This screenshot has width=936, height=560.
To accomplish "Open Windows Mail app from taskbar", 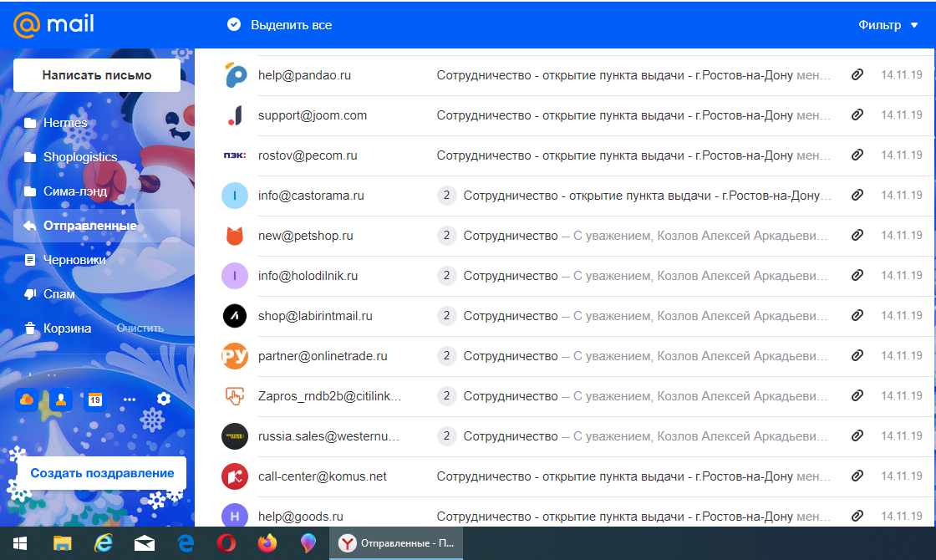I will (x=145, y=543).
